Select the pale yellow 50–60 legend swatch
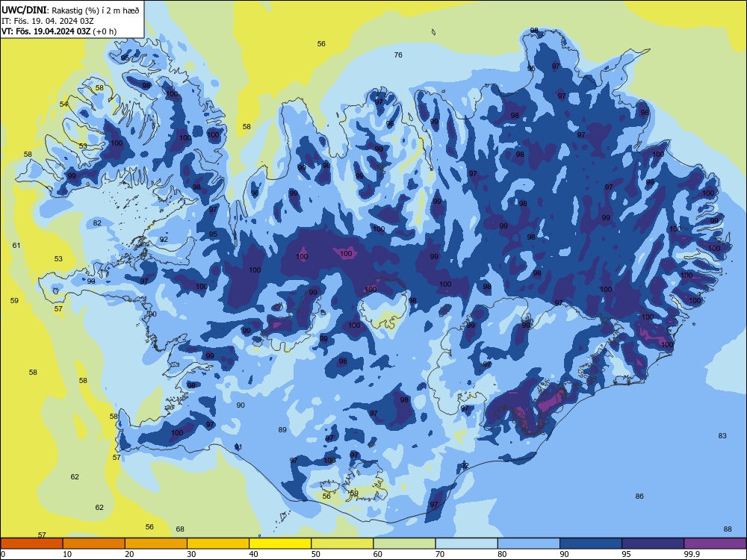Screen dimensions: 747x560 tap(342, 544)
